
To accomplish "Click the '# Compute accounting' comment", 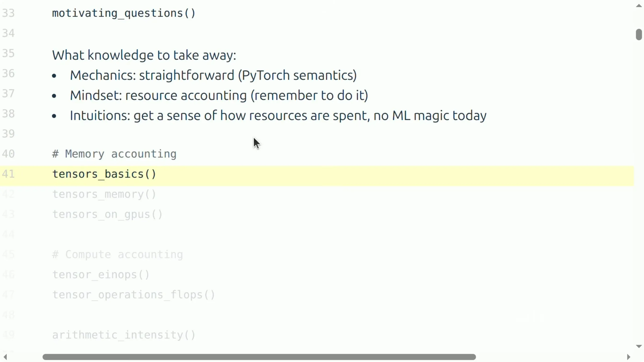I will [x=117, y=255].
